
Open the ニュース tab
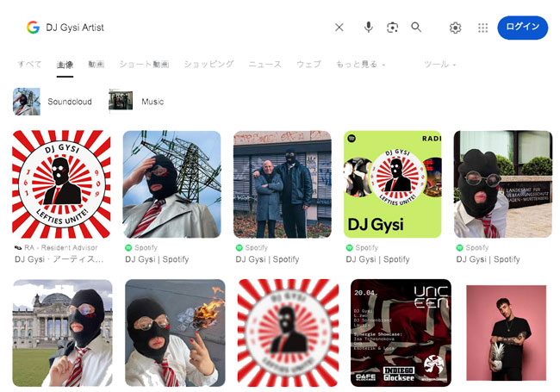pyautogui.click(x=265, y=65)
